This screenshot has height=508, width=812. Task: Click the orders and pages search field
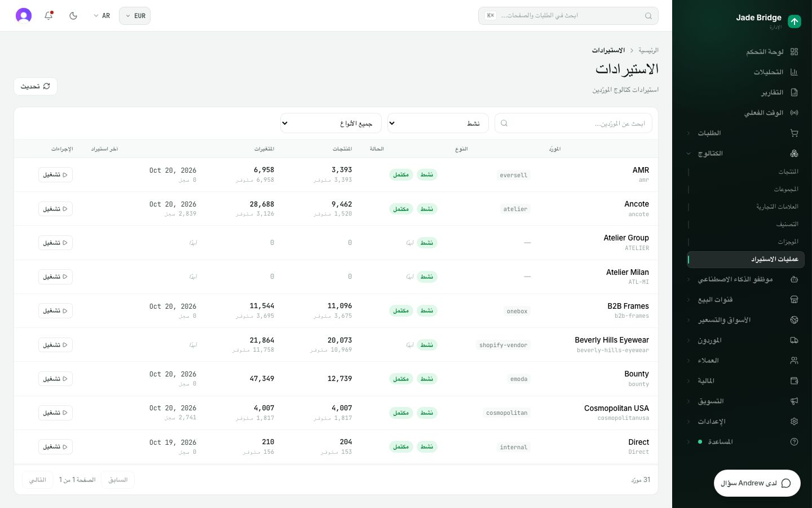pyautogui.click(x=568, y=16)
